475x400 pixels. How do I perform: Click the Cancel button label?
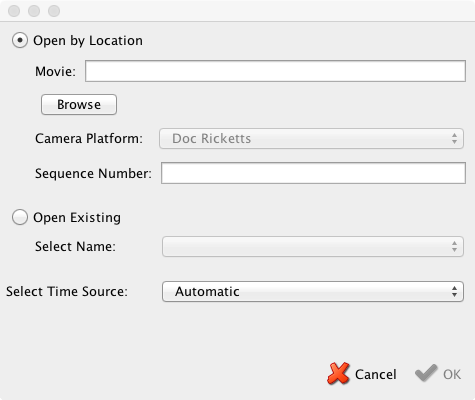tap(376, 374)
